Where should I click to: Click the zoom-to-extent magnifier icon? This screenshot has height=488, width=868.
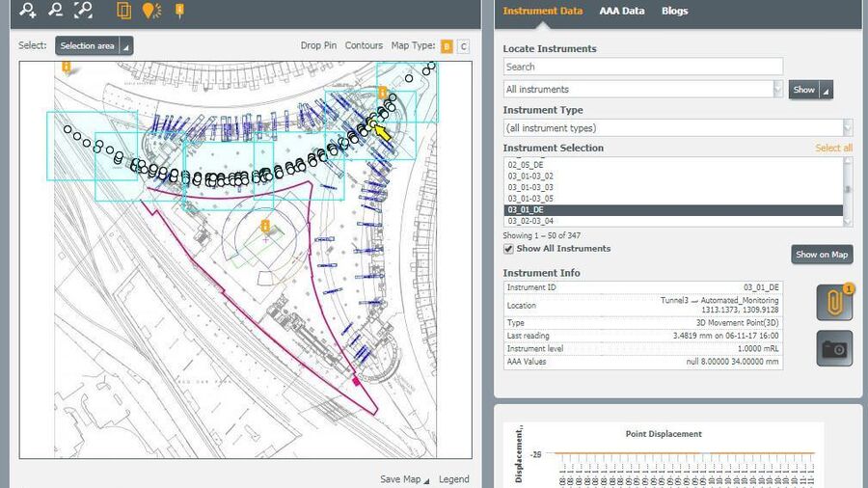pos(84,11)
